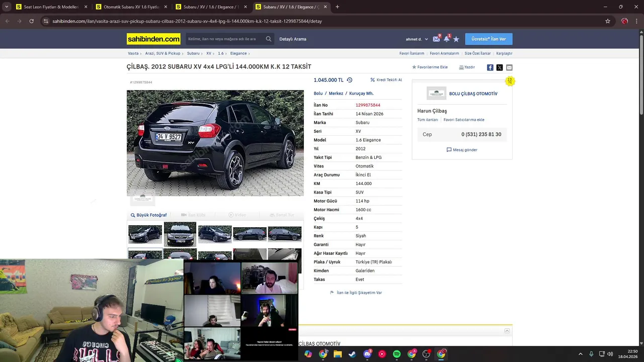Select the Sanal Tur tab under photo

coord(282,215)
